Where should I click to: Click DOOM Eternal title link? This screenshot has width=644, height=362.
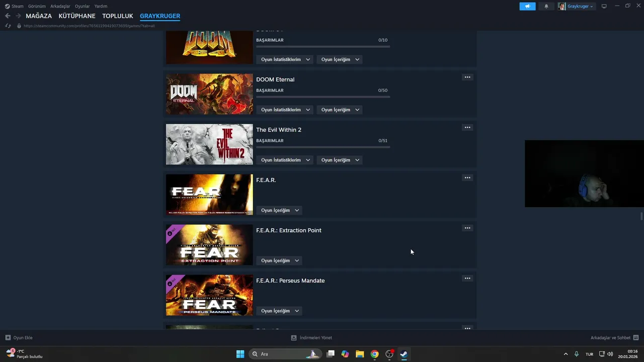(275, 79)
